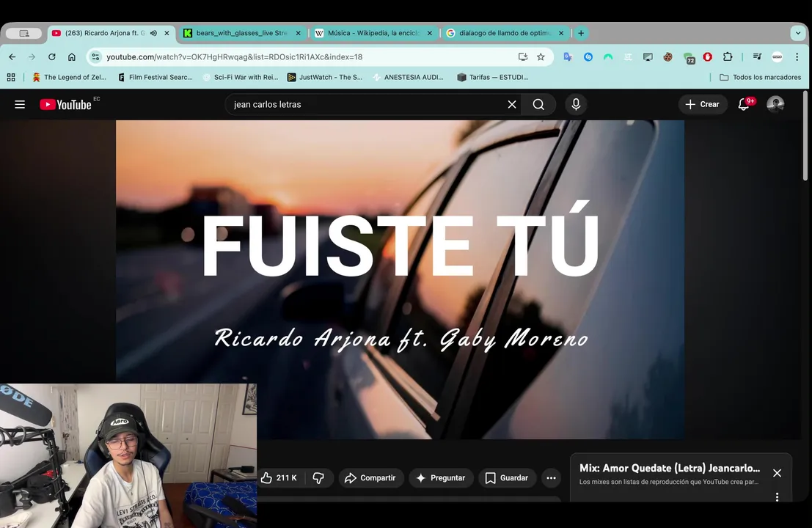The image size is (812, 528).
Task: Go to the YouTube home logo
Action: click(66, 105)
